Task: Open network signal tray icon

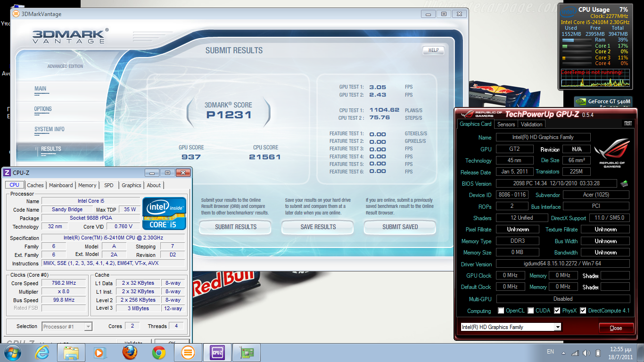Action: pyautogui.click(x=575, y=353)
